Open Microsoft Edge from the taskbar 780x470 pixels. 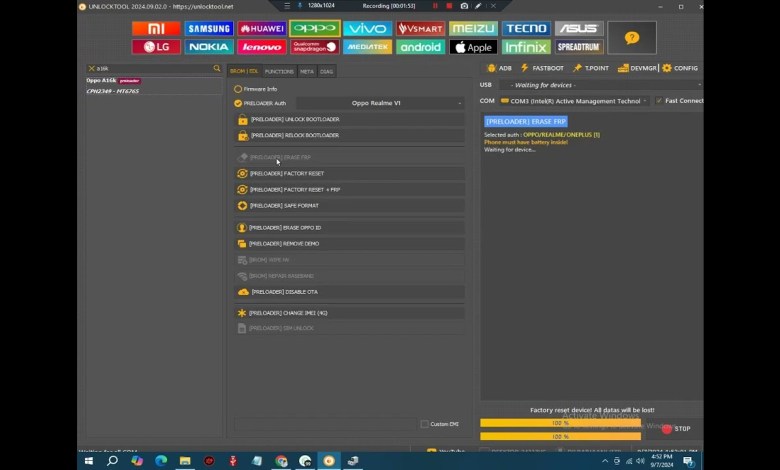tap(161, 461)
